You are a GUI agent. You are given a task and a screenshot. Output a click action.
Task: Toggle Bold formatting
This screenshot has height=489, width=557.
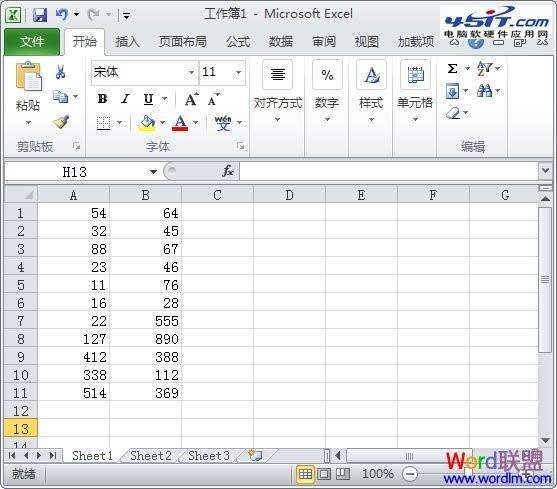coord(102,99)
